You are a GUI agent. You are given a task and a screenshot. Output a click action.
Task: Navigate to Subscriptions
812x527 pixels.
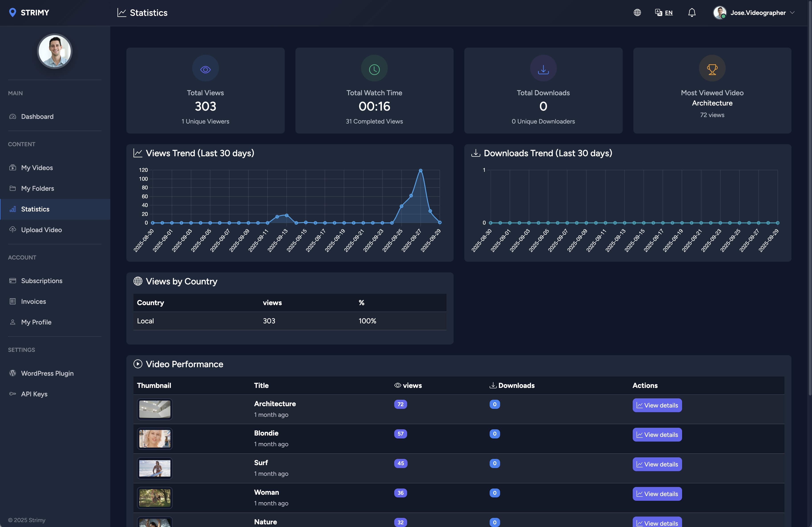point(42,281)
